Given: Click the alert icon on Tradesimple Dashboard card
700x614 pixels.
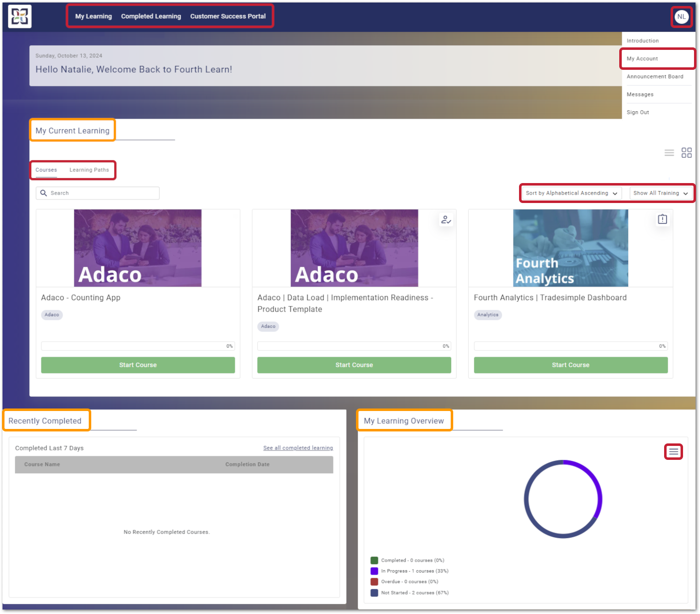Looking at the screenshot, I should click(x=662, y=219).
